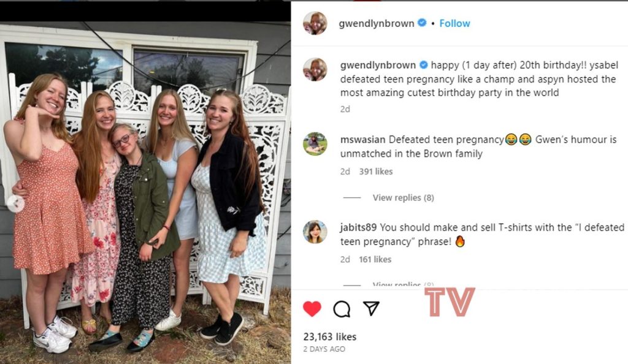Open jabits89's profile avatar

pos(315,232)
